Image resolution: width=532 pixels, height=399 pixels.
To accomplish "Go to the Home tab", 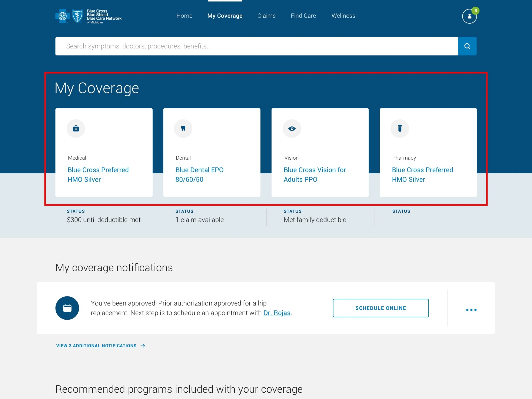I will coord(184,16).
